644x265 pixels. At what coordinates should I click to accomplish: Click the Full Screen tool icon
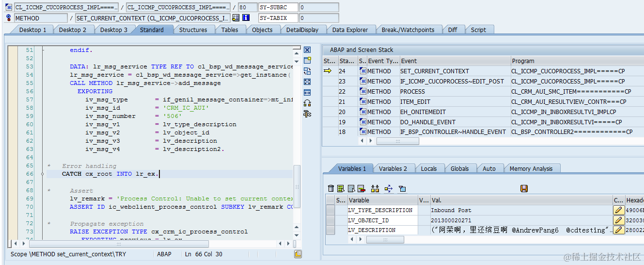point(307,82)
